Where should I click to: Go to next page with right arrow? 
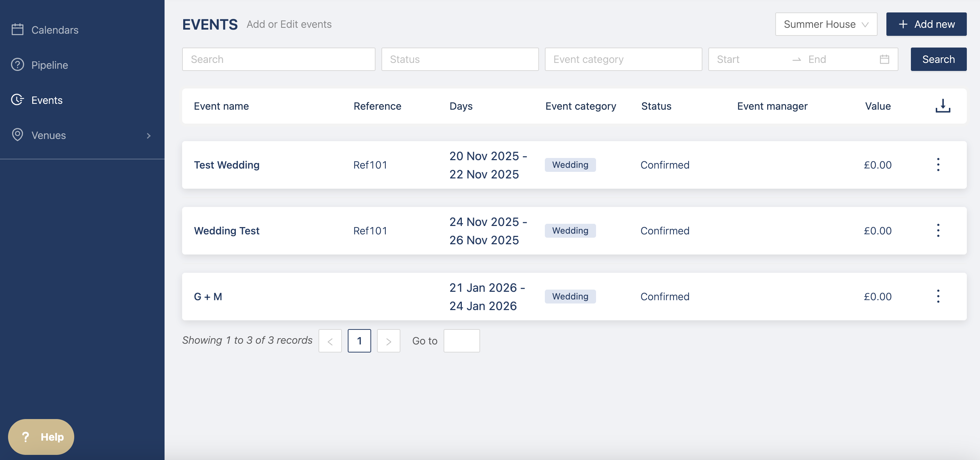pos(388,341)
